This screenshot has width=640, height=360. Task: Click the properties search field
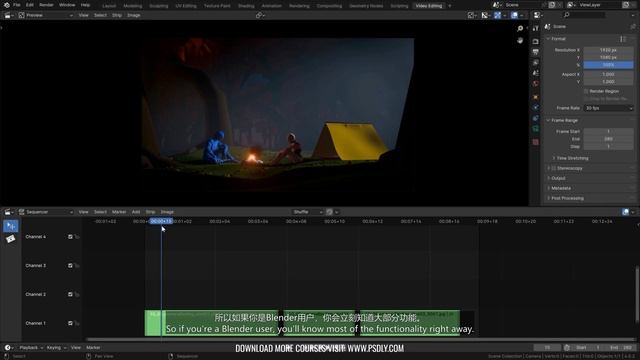tap(584, 15)
